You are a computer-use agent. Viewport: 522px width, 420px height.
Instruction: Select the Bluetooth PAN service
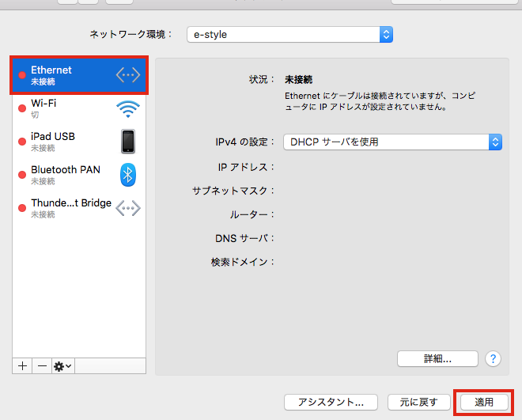[79, 175]
